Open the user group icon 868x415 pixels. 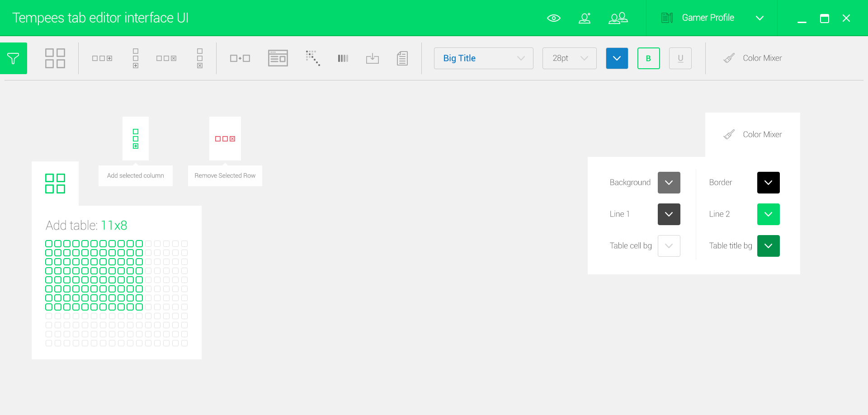618,18
